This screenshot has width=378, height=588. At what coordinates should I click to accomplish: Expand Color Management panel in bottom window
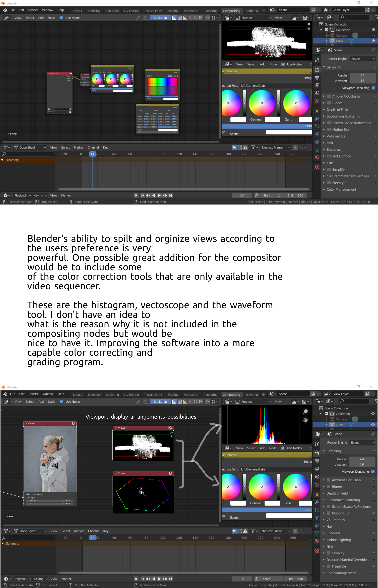pyautogui.click(x=341, y=573)
